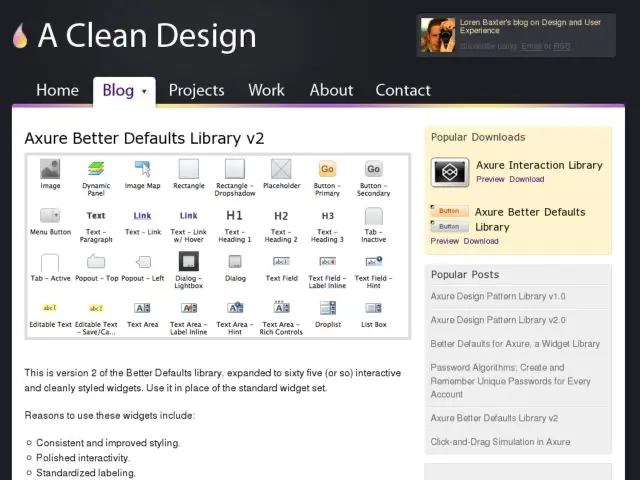Open Click-and-Drag Simulation in Axure post
The image size is (640, 480).
[x=500, y=442]
